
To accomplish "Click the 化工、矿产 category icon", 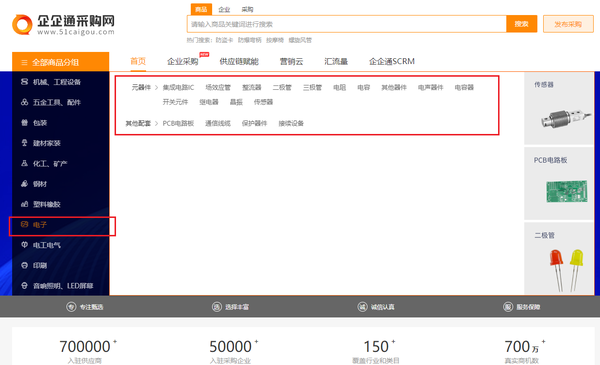I will [x=24, y=163].
